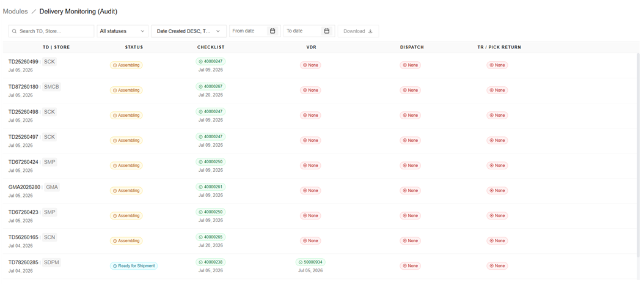The image size is (644, 285).
Task: Click the download arrow icon
Action: 370,31
